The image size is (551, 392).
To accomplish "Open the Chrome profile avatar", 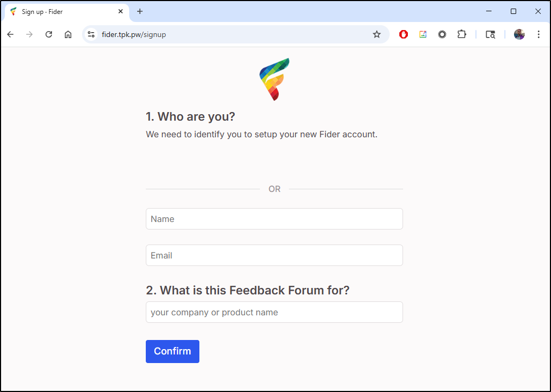I will (x=519, y=34).
